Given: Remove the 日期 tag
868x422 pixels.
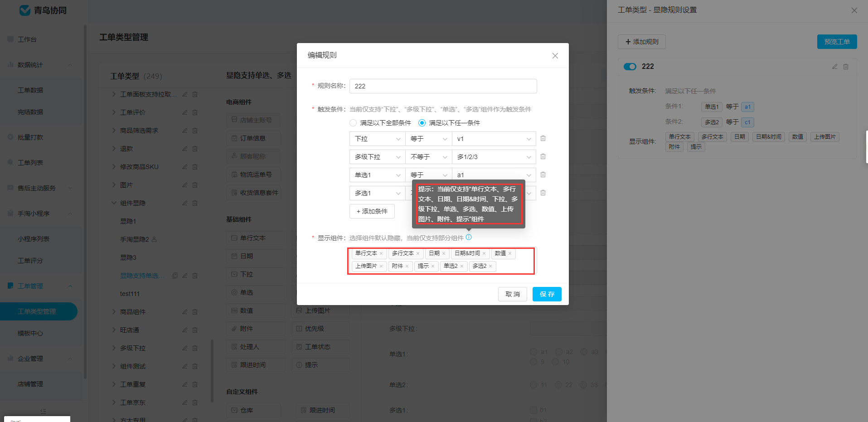Looking at the screenshot, I should click(x=444, y=253).
